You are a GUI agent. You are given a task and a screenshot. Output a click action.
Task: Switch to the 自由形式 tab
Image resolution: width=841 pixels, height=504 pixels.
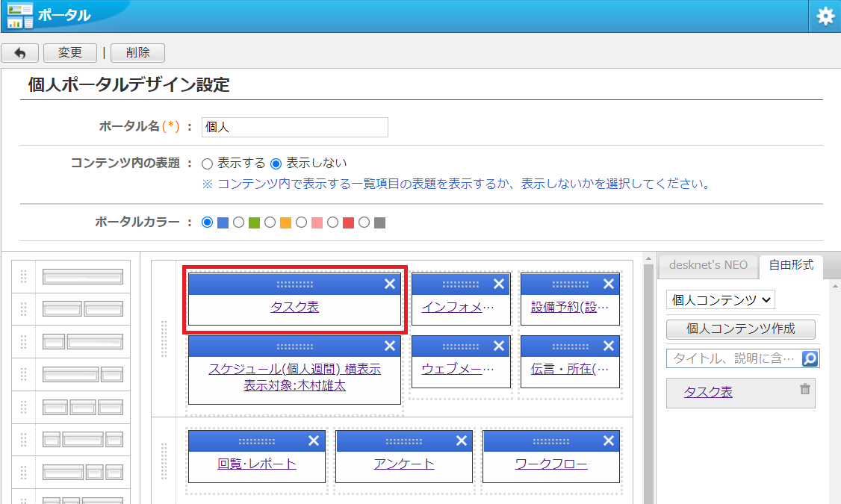pos(791,265)
